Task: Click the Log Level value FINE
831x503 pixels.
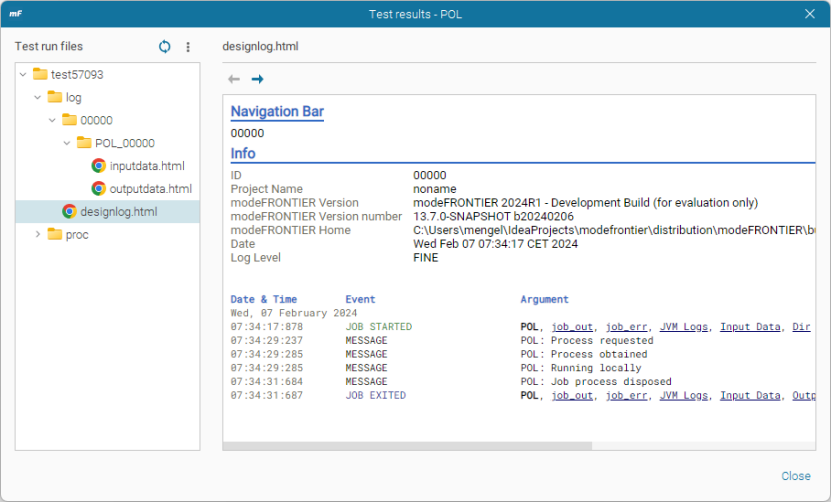Action: tap(426, 258)
